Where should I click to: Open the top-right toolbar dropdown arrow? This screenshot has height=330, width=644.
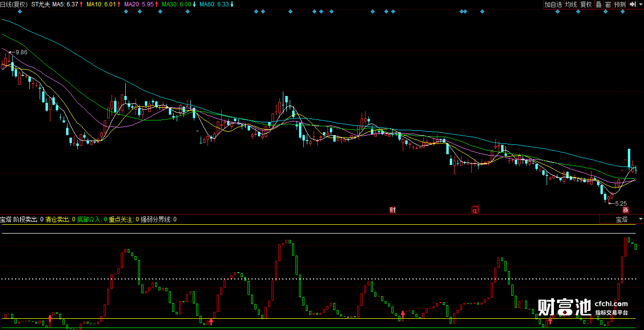pyautogui.click(x=640, y=4)
